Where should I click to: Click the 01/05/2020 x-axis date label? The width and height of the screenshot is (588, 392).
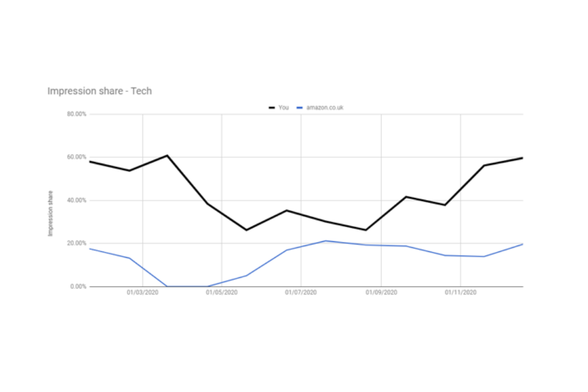(222, 292)
